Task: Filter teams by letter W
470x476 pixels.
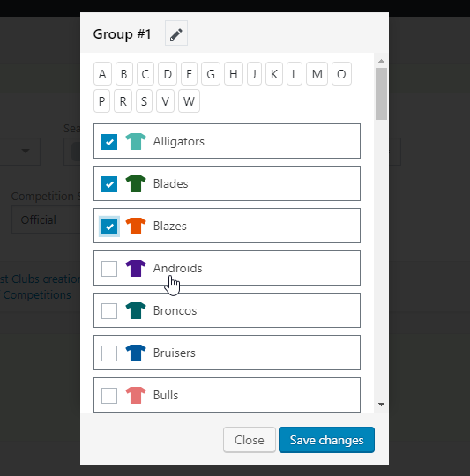Action: 189,101
